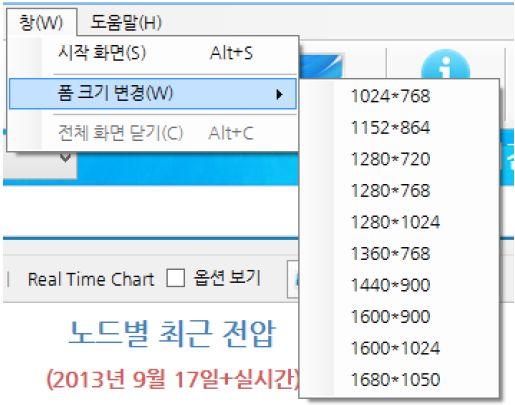This screenshot has width=515, height=405.
Task: Open the 도움말(H) menu
Action: [126, 22]
